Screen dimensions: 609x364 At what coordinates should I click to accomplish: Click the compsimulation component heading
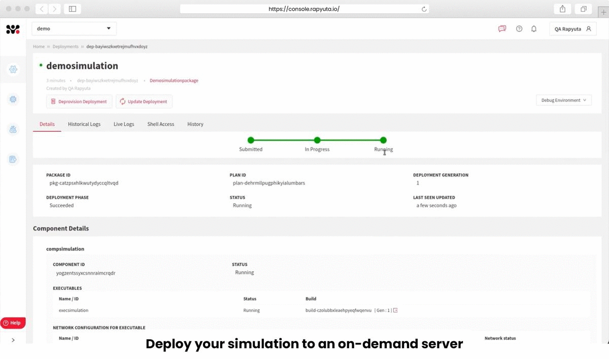pos(65,249)
